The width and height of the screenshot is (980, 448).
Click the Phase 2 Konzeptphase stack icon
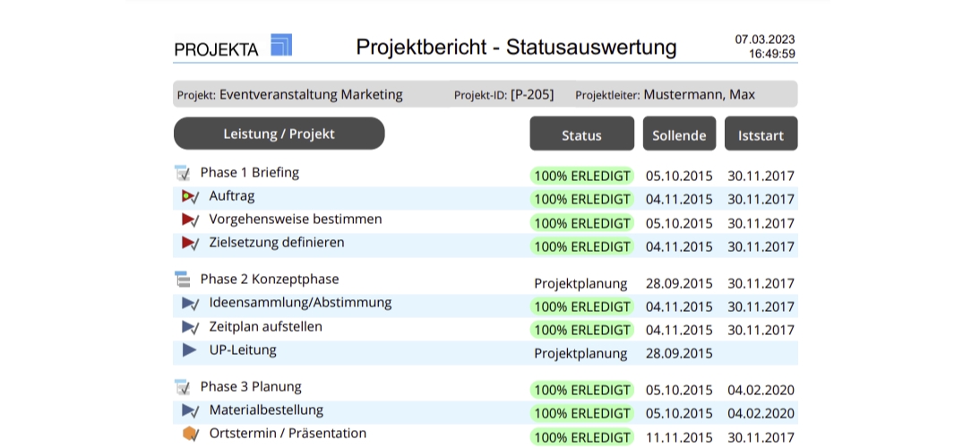183,280
